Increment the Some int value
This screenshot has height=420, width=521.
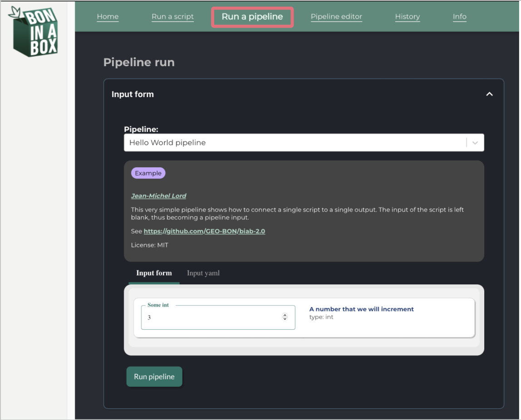tap(285, 315)
